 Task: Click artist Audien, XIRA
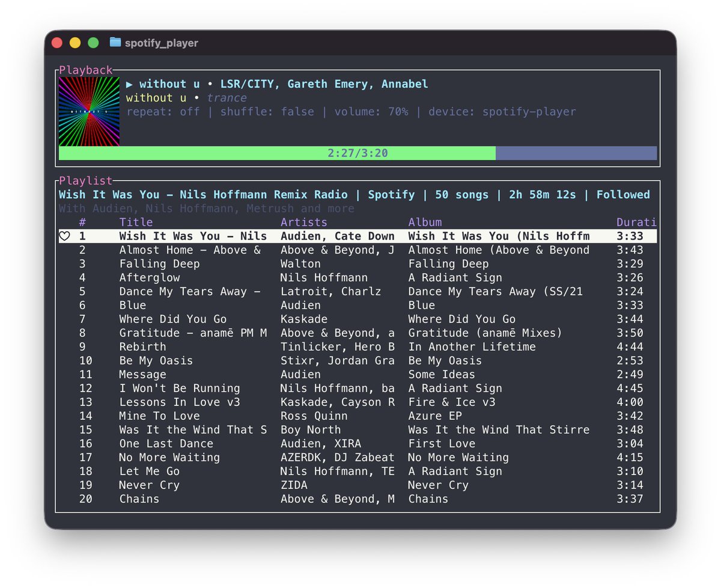(x=321, y=444)
